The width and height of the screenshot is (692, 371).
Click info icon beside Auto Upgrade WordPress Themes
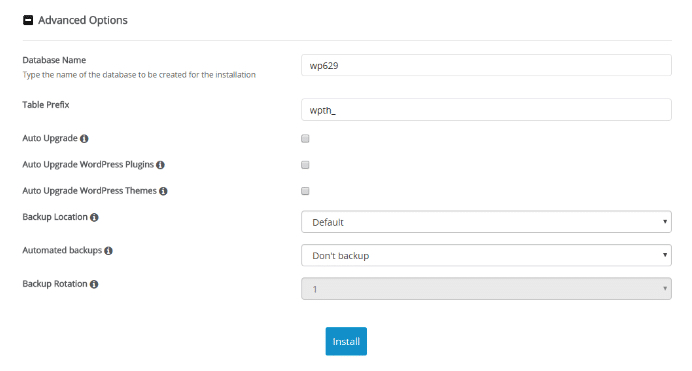coord(163,191)
